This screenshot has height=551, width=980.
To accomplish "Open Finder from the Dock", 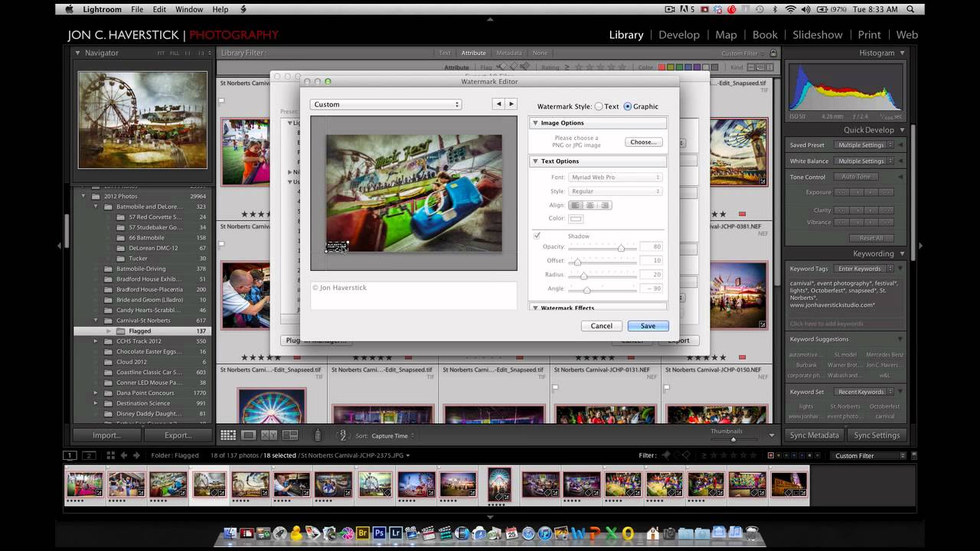I will pyautogui.click(x=229, y=533).
